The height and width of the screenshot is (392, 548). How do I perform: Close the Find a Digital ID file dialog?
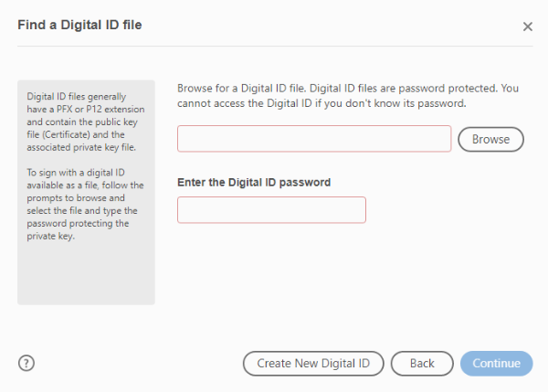(527, 26)
